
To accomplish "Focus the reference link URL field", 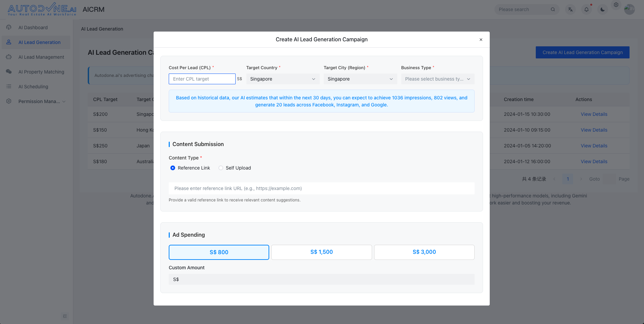I will 321,188.
